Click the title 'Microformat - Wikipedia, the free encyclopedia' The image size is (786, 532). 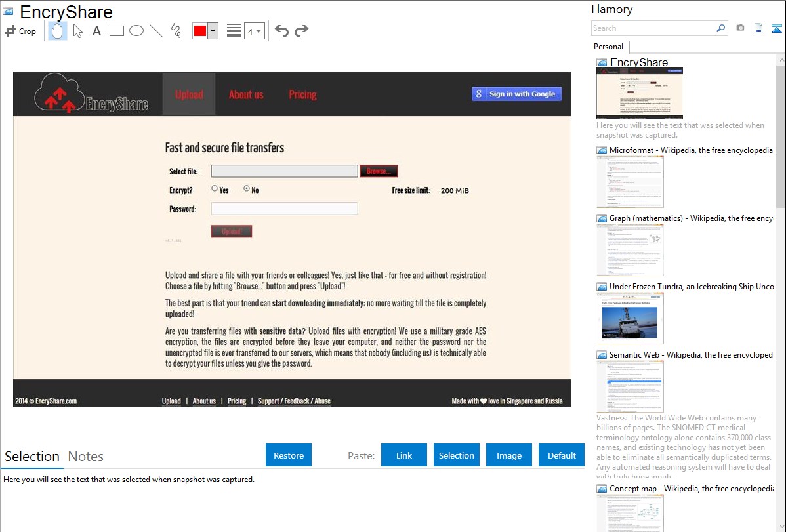[691, 150]
